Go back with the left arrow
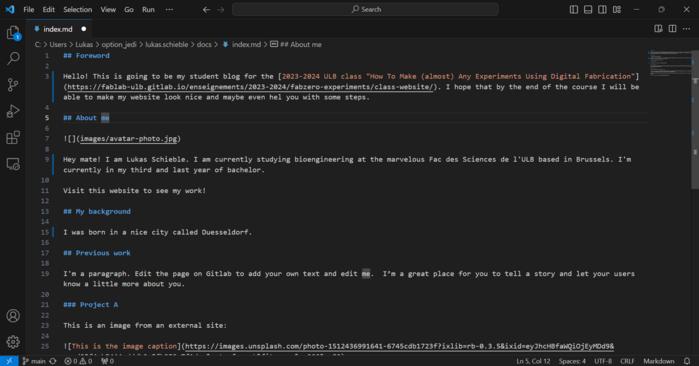The image size is (699, 366). (206, 9)
